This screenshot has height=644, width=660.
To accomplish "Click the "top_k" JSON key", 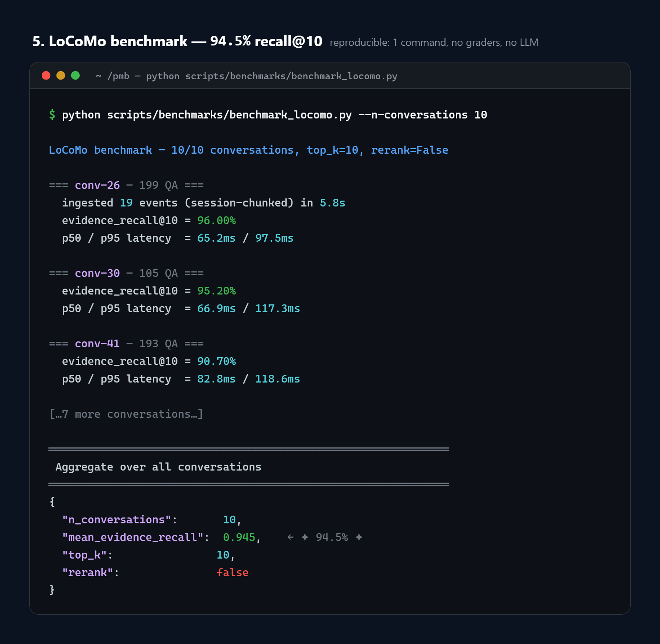I will tap(84, 555).
